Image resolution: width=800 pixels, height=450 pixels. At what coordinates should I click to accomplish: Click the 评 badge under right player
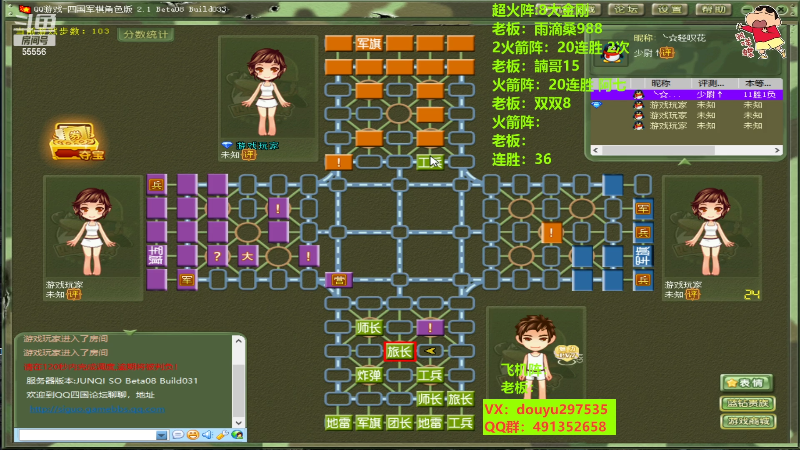coord(692,294)
